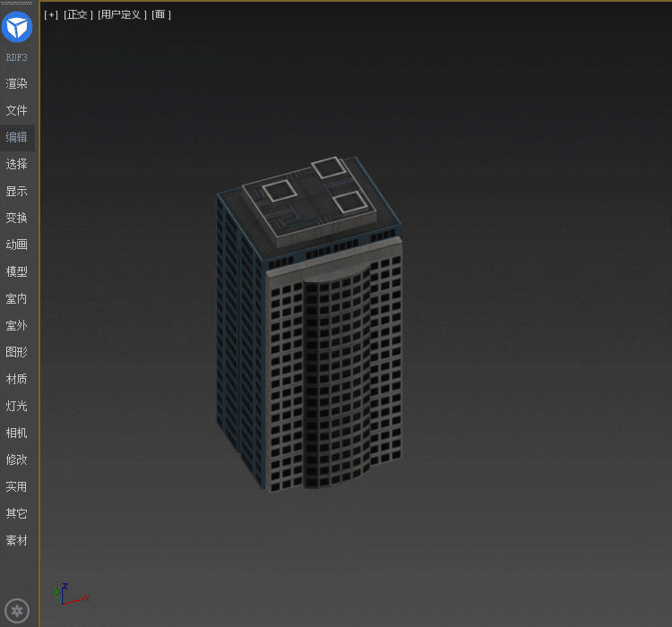Click the [+] viewport menu label
Screen dimensions: 672x627
pyautogui.click(x=50, y=15)
